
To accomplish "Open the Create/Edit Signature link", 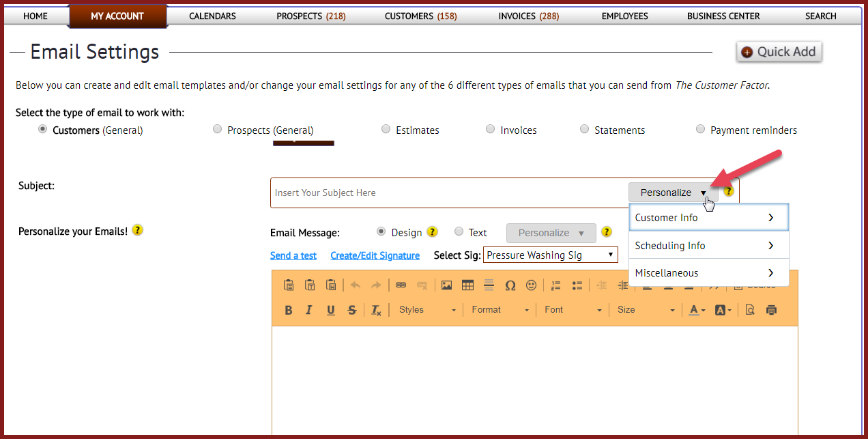I will tap(375, 255).
